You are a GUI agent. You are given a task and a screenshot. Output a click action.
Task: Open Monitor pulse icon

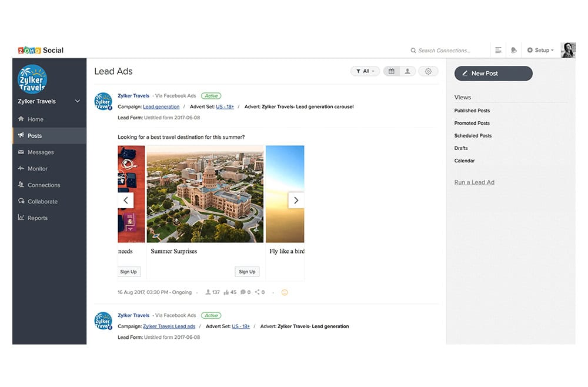(x=21, y=168)
